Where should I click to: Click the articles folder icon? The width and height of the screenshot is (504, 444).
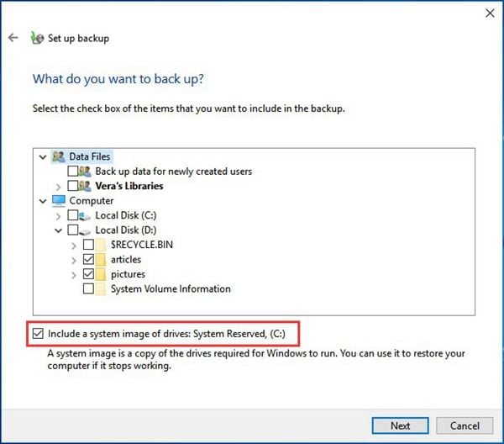tap(101, 260)
